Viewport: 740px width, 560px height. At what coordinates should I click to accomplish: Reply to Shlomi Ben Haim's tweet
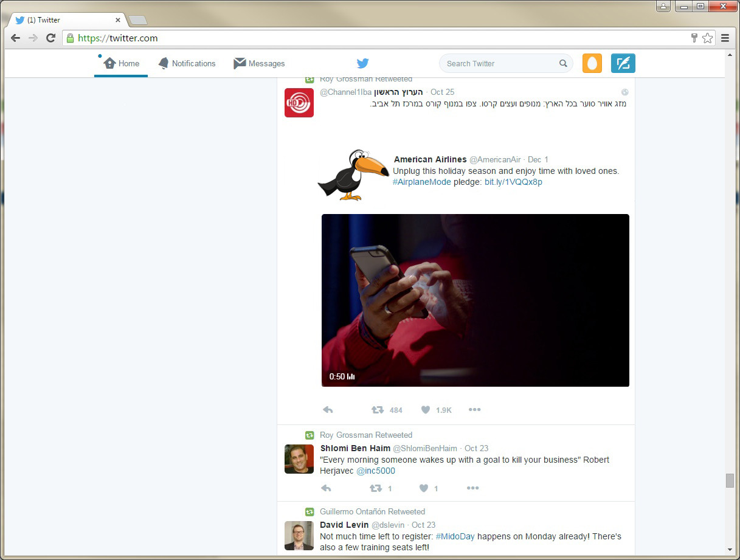(x=326, y=488)
